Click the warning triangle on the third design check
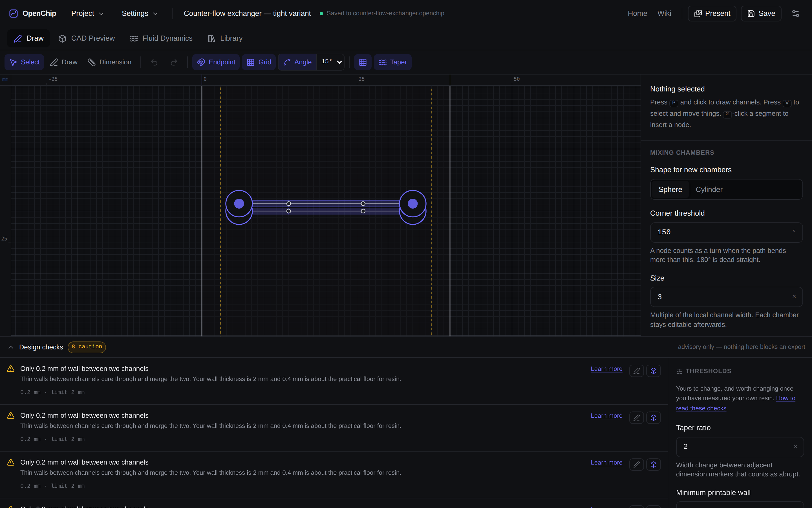812x508 pixels. pos(11,463)
